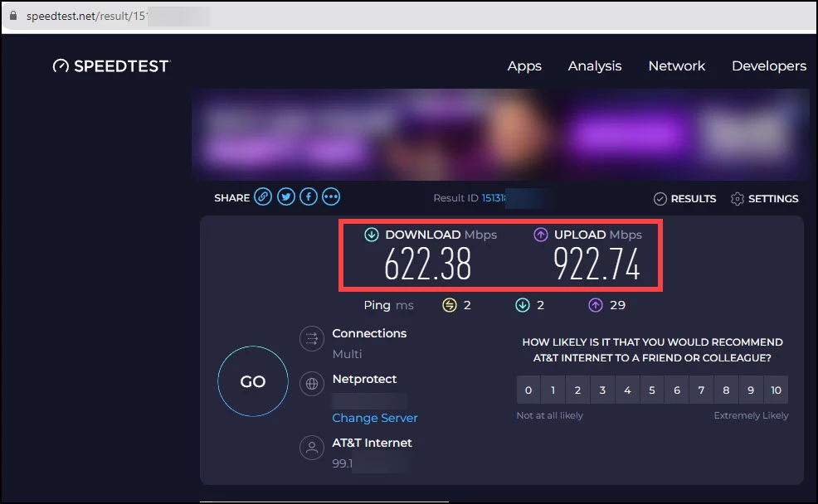Open Apps in the top navigation
Image resolution: width=818 pixels, height=504 pixels.
pos(524,66)
